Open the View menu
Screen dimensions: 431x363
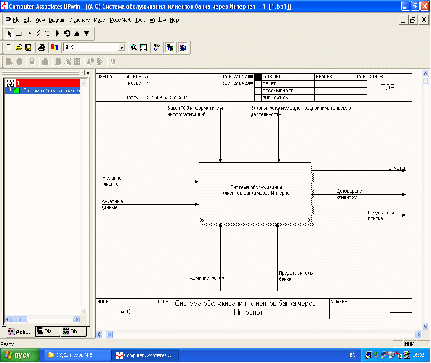pyautogui.click(x=40, y=20)
